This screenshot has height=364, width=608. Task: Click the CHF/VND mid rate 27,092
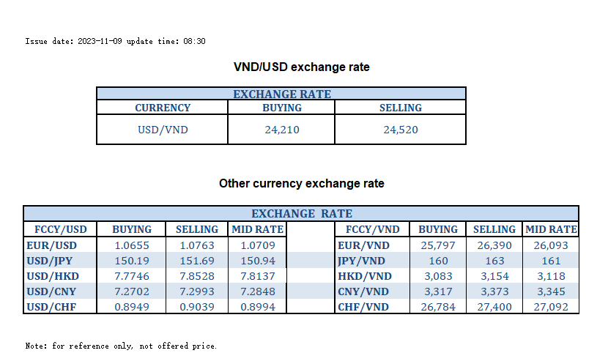coord(551,307)
